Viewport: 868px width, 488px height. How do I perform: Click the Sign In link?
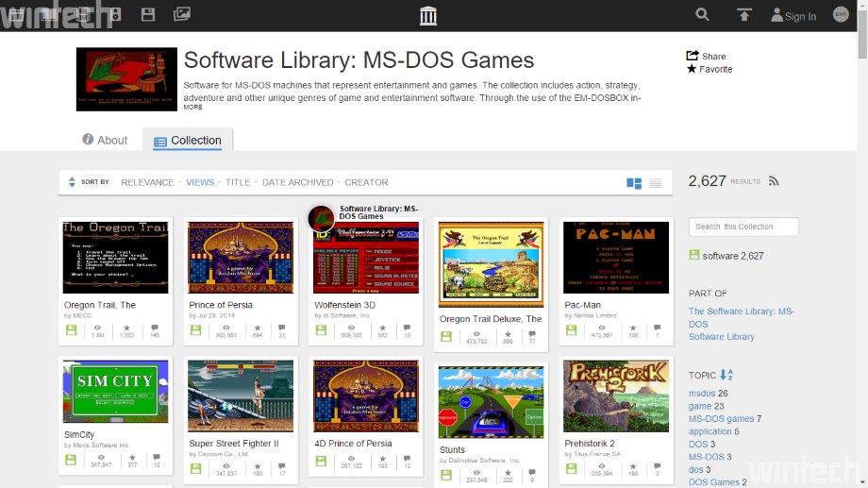(x=793, y=16)
